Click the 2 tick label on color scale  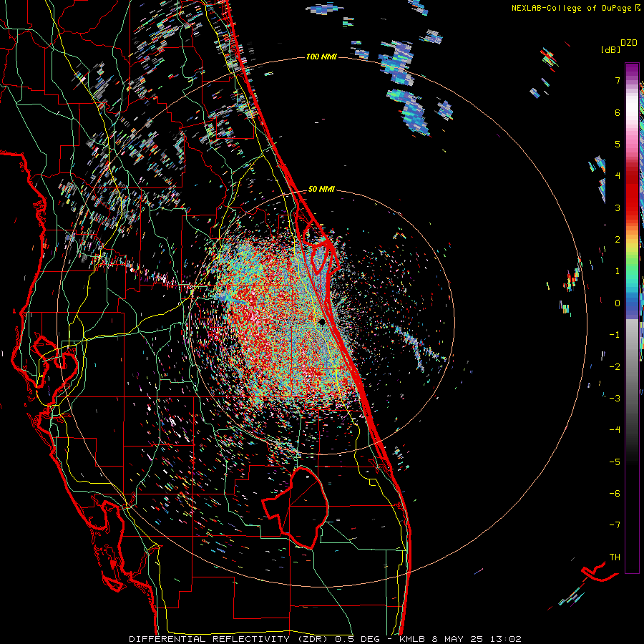pos(618,240)
